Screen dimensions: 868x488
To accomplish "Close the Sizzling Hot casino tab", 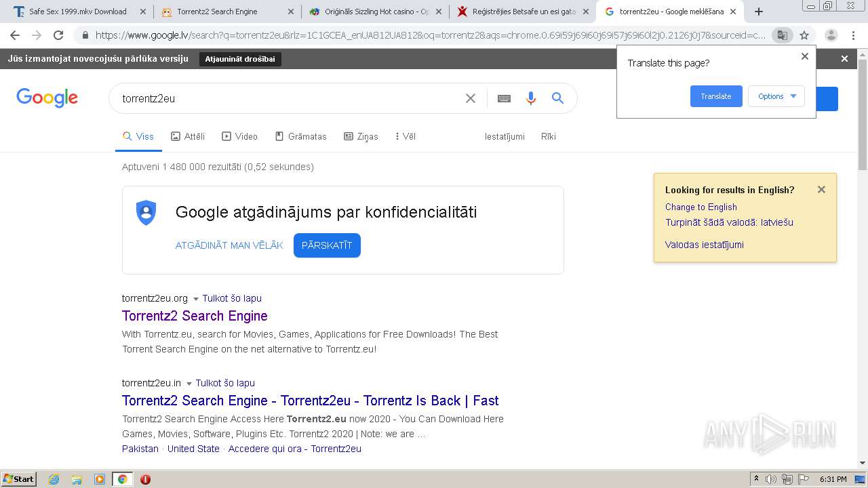I will coord(438,12).
